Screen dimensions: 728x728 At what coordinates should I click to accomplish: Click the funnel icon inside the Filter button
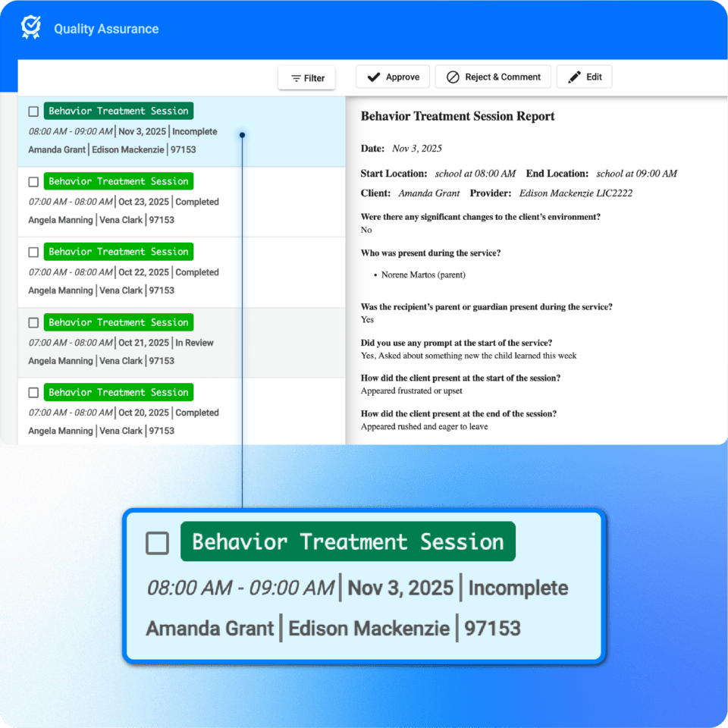tap(295, 77)
